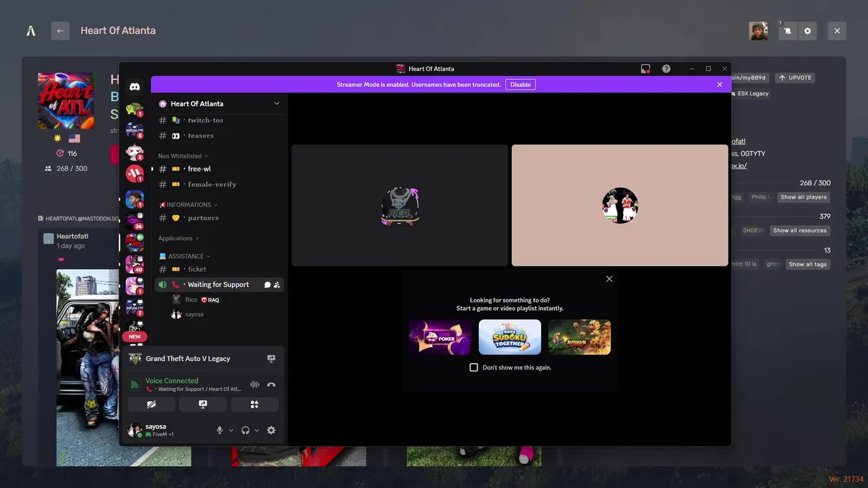Open the red 'A' logo server
The height and width of the screenshot is (488, 868).
134,174
